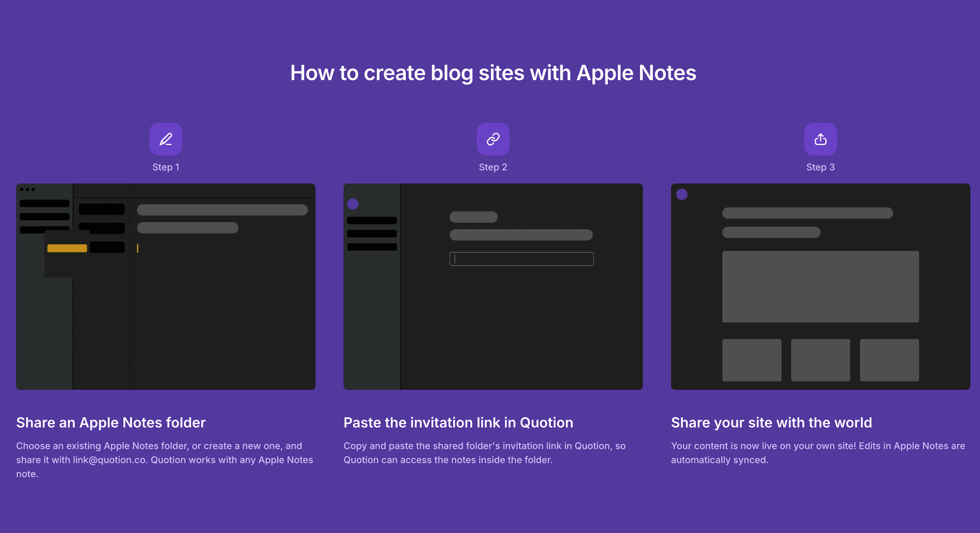The image size is (980, 533).
Task: Click the pencil edit icon above Step 1
Action: (165, 139)
